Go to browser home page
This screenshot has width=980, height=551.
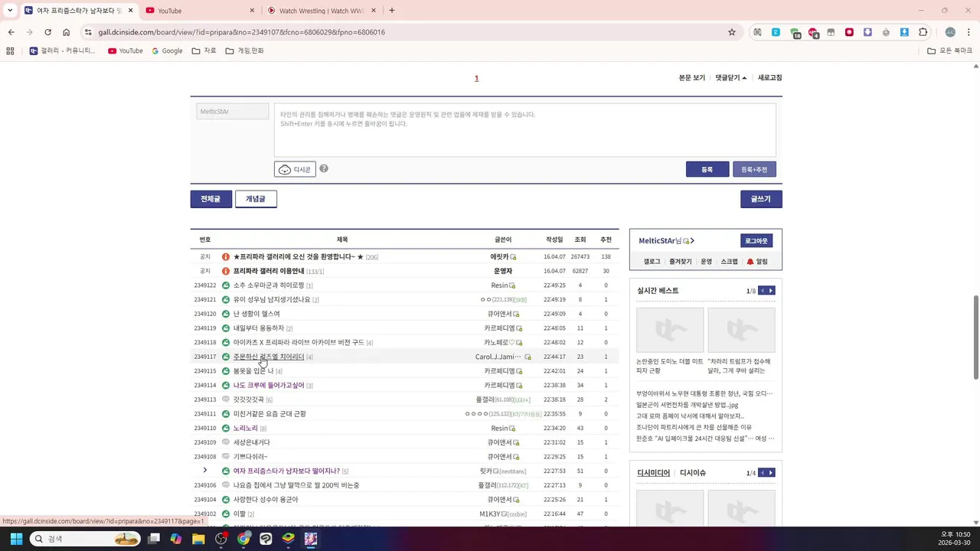(67, 32)
